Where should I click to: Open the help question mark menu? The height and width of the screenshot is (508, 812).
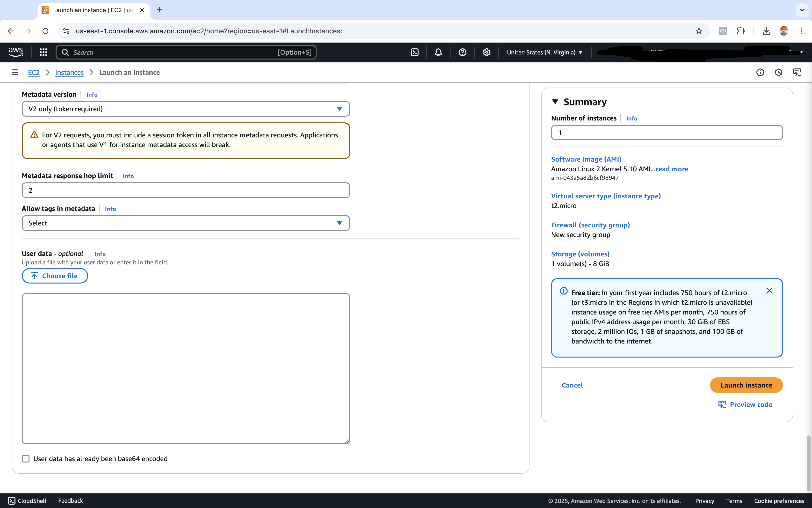tap(462, 52)
